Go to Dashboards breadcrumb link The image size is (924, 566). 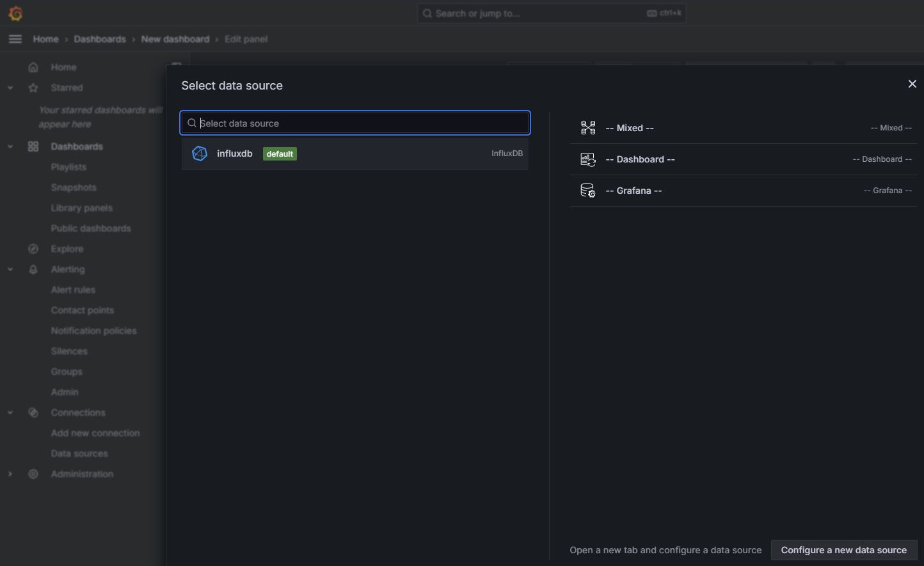tap(100, 39)
